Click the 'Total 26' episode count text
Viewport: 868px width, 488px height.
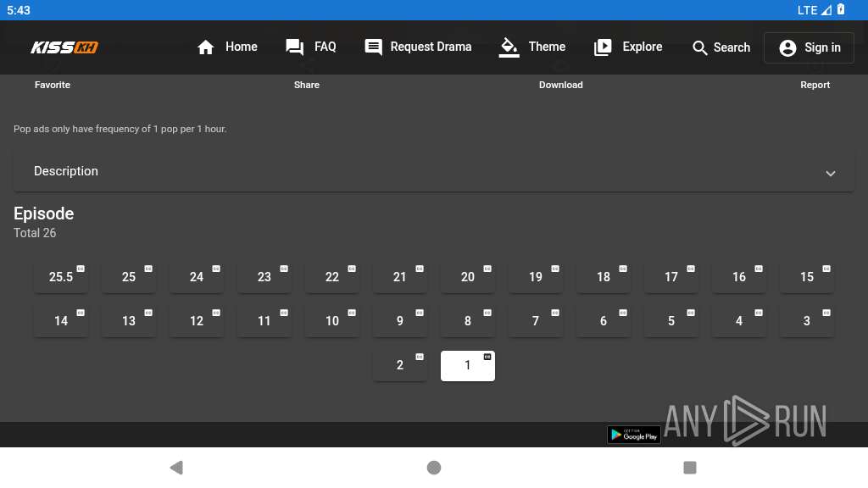pyautogui.click(x=35, y=233)
